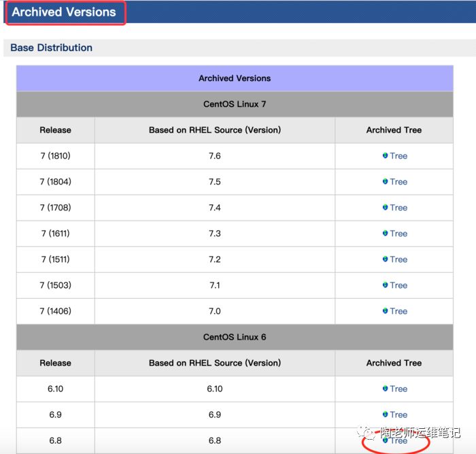Image resolution: width=476 pixels, height=454 pixels.
Task: Follow the Tree link for release 7 (1611)
Action: tap(398, 233)
